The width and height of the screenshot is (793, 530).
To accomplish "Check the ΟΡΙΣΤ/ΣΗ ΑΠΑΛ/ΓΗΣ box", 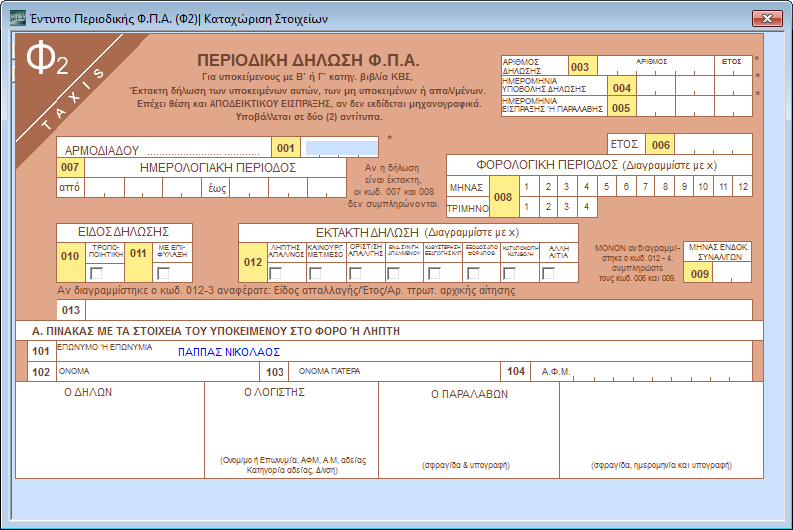I will 355,274.
